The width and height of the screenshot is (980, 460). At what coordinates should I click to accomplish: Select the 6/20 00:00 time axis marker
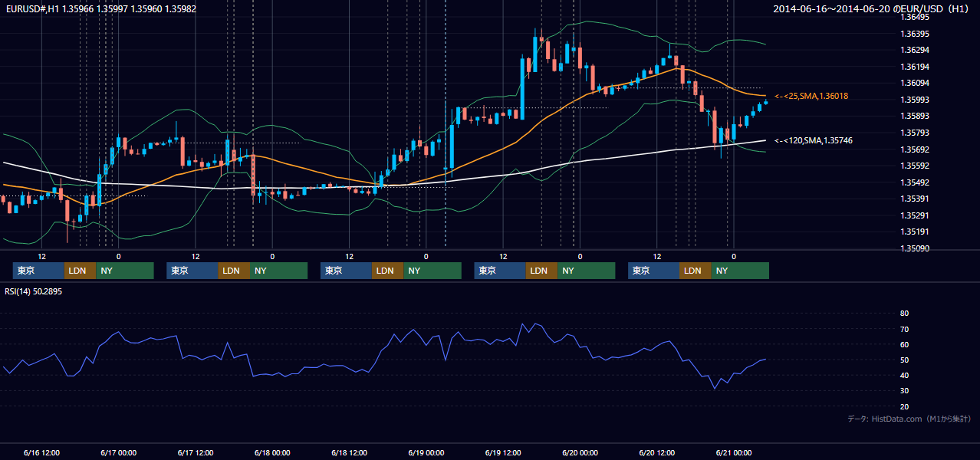point(580,453)
